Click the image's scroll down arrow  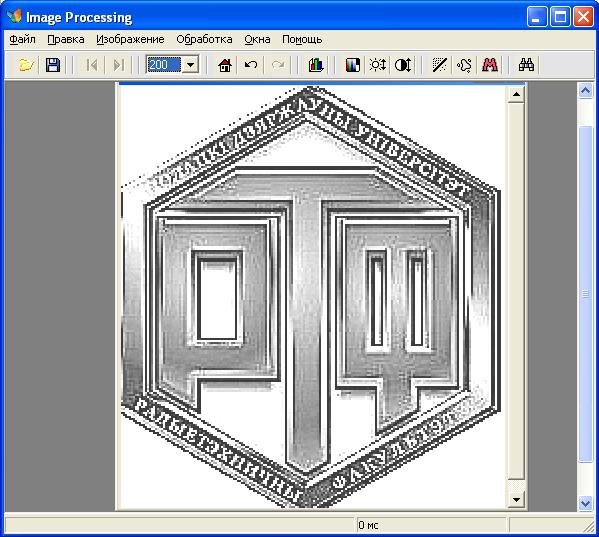516,499
